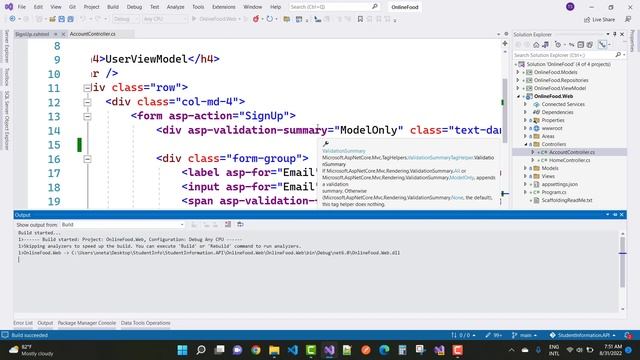Collapse the col-md-4 div at line 12

[x=87, y=102]
